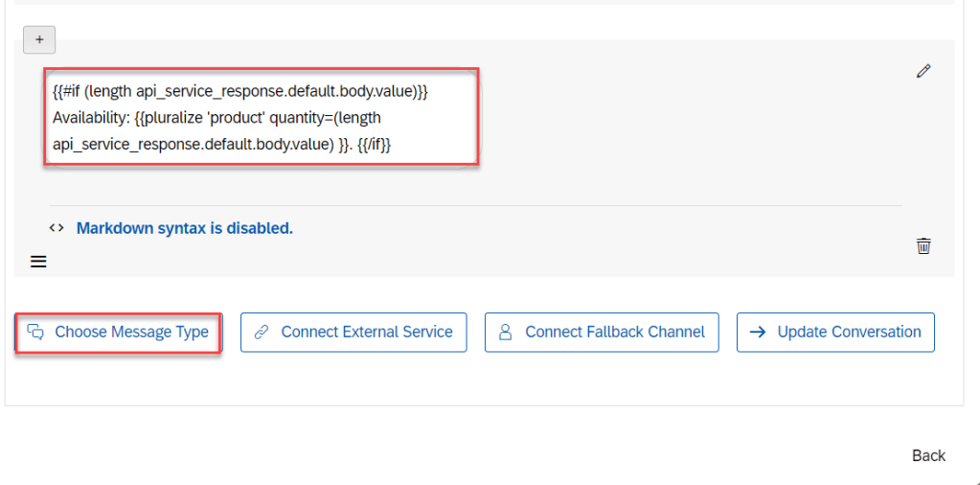
Task: Click the '{{#if (length' line of the script
Action: click(239, 92)
